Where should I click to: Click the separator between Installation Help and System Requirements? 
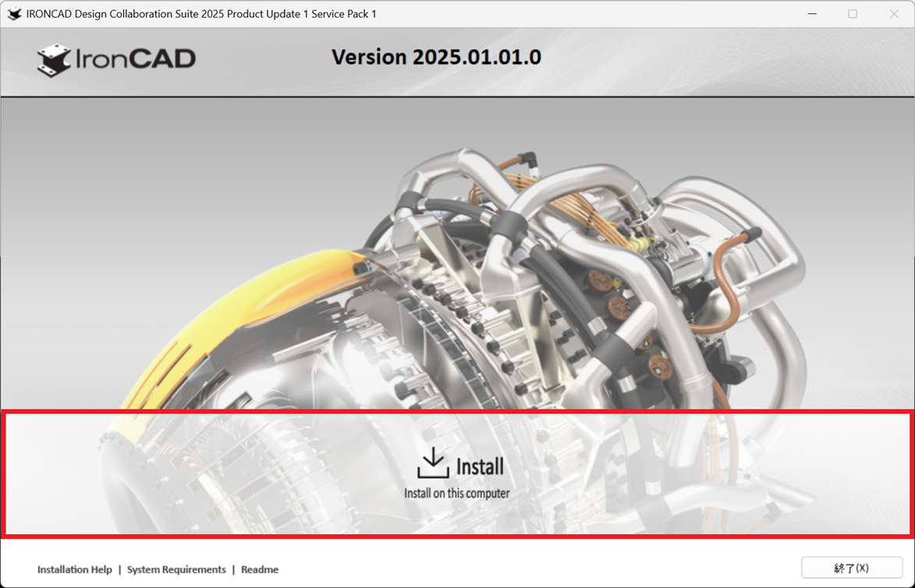coord(119,569)
